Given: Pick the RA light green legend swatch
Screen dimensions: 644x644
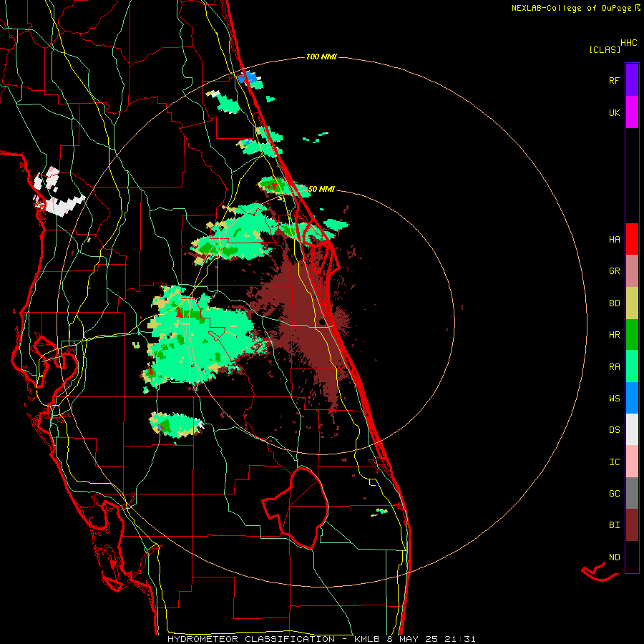Looking at the screenshot, I should click(632, 366).
